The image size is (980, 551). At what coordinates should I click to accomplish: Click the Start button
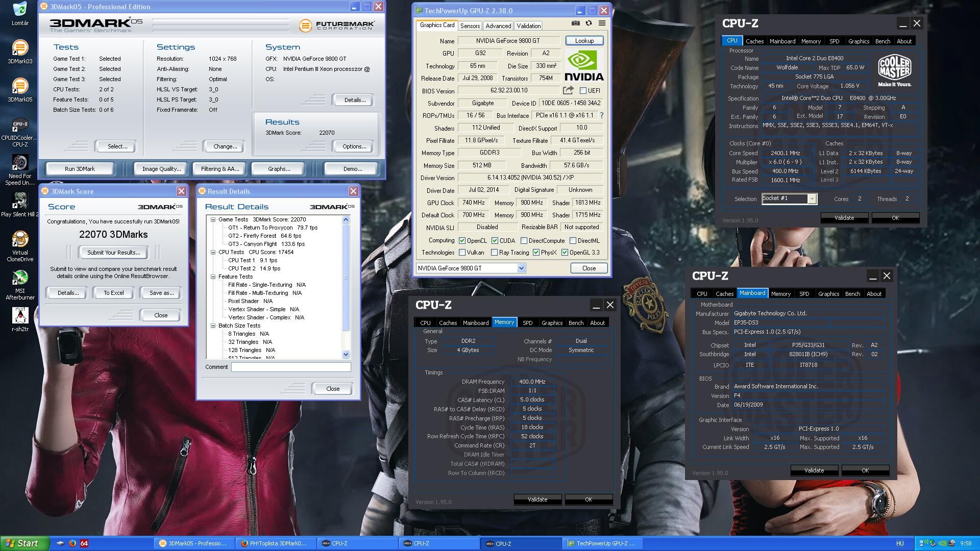[x=24, y=543]
